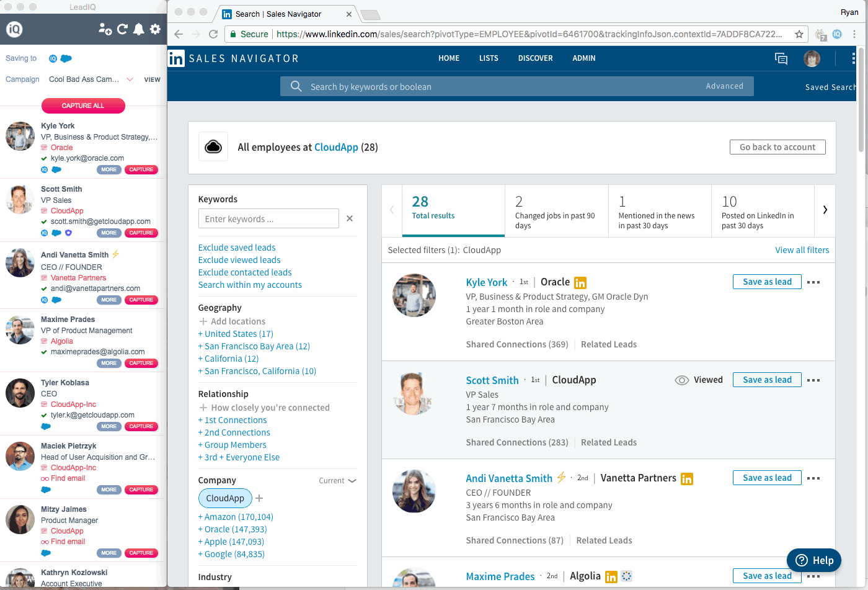Image resolution: width=868 pixels, height=590 pixels.
Task: Select Changed jobs in past 90 days tab
Action: point(557,210)
